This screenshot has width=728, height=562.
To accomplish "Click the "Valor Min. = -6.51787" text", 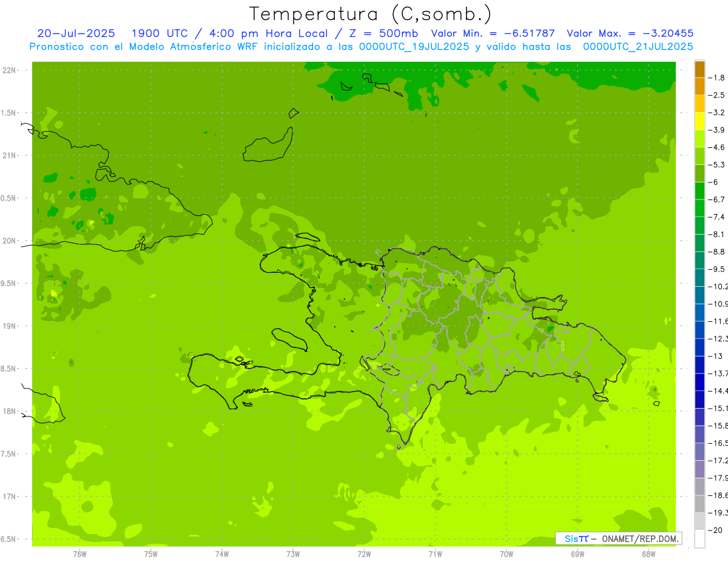I will [493, 33].
